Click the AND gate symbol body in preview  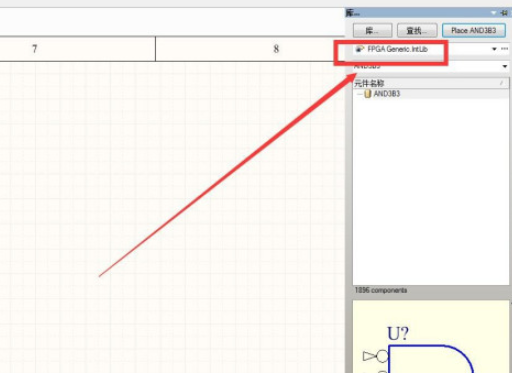click(x=431, y=359)
